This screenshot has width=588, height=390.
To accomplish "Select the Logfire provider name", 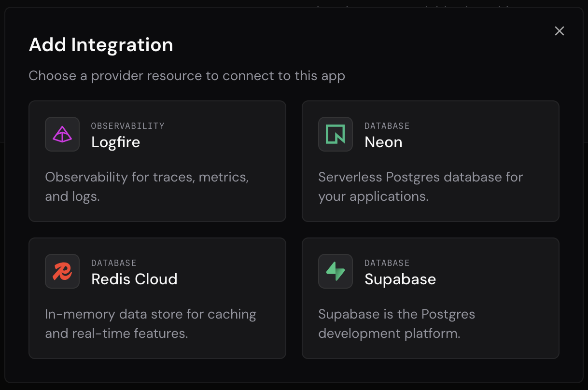I will pyautogui.click(x=116, y=142).
